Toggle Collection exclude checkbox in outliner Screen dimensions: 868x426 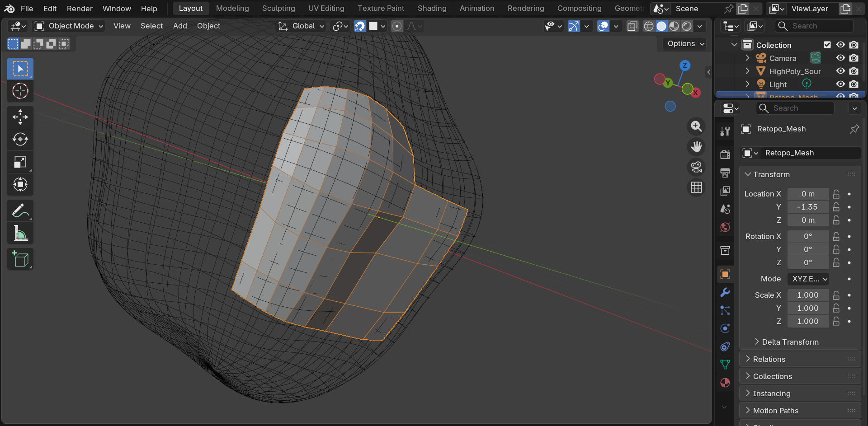(x=827, y=45)
